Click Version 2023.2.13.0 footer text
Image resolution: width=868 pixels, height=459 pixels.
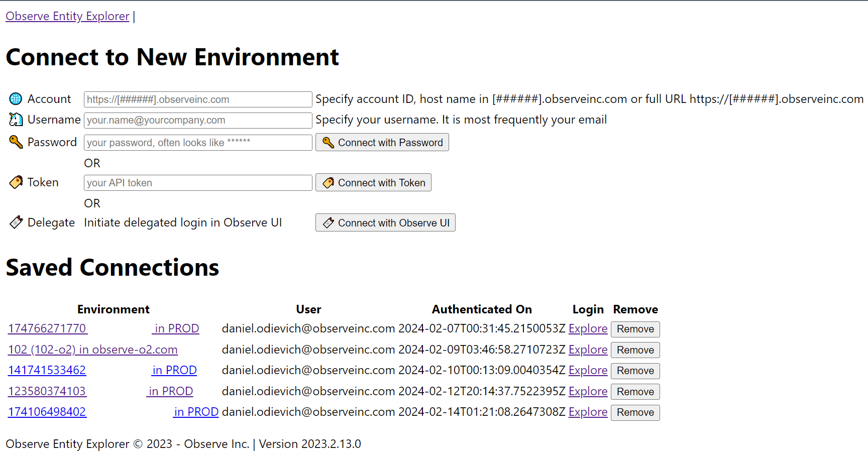(310, 444)
